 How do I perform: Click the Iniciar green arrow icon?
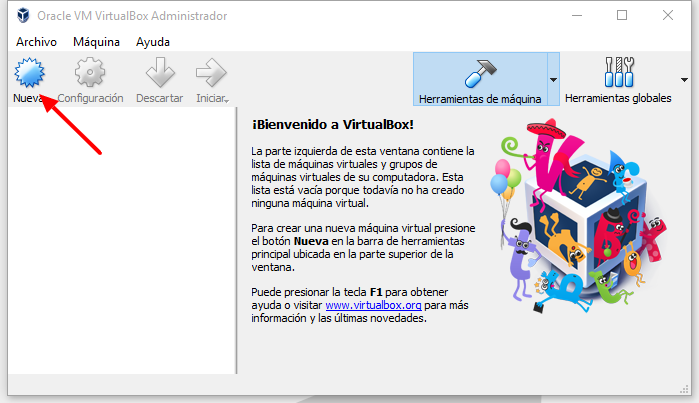click(x=211, y=72)
